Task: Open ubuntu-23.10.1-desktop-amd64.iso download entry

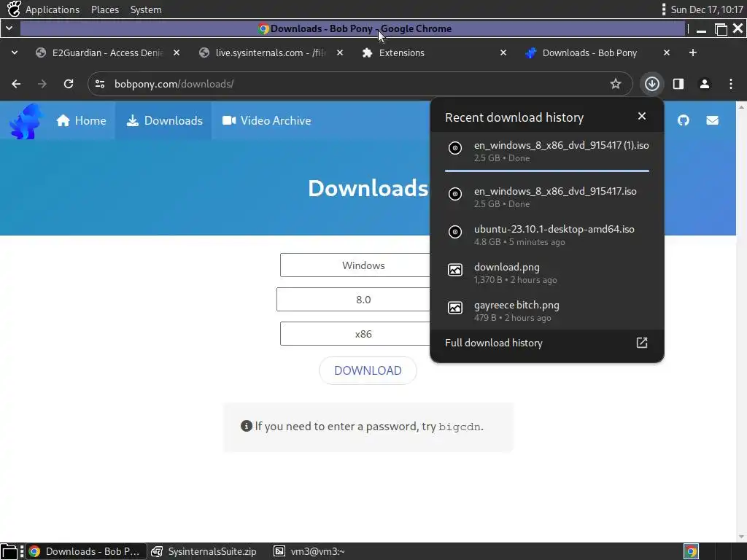Action: point(547,235)
